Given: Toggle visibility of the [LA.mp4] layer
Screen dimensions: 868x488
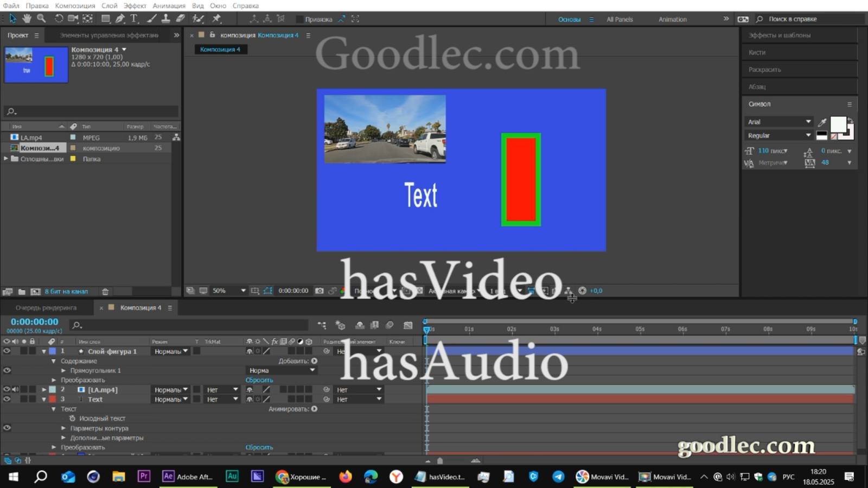Looking at the screenshot, I should pos(6,389).
